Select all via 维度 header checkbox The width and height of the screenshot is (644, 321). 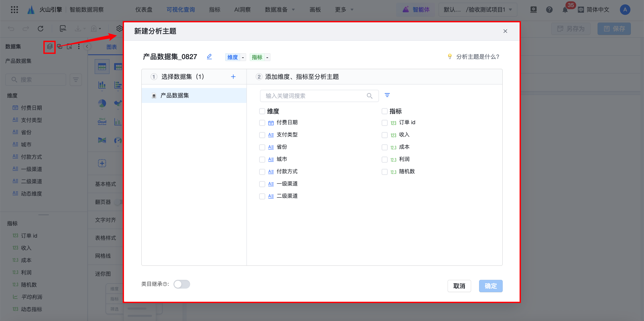tap(262, 111)
